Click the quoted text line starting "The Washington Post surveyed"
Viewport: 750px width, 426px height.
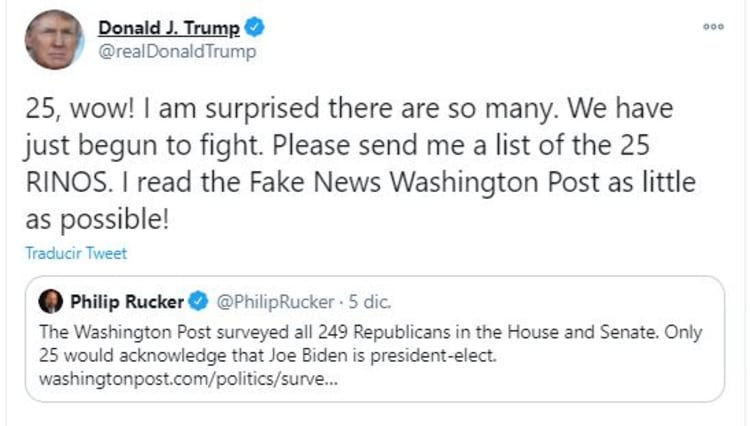coord(370,331)
